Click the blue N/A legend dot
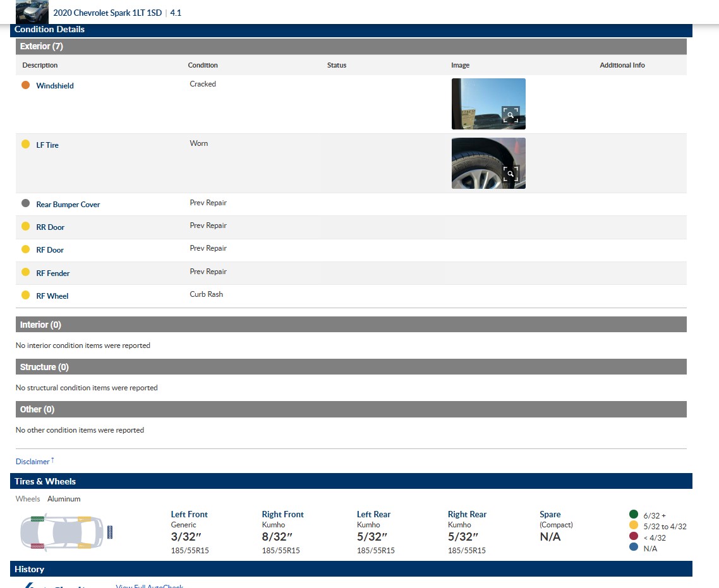 coord(634,547)
